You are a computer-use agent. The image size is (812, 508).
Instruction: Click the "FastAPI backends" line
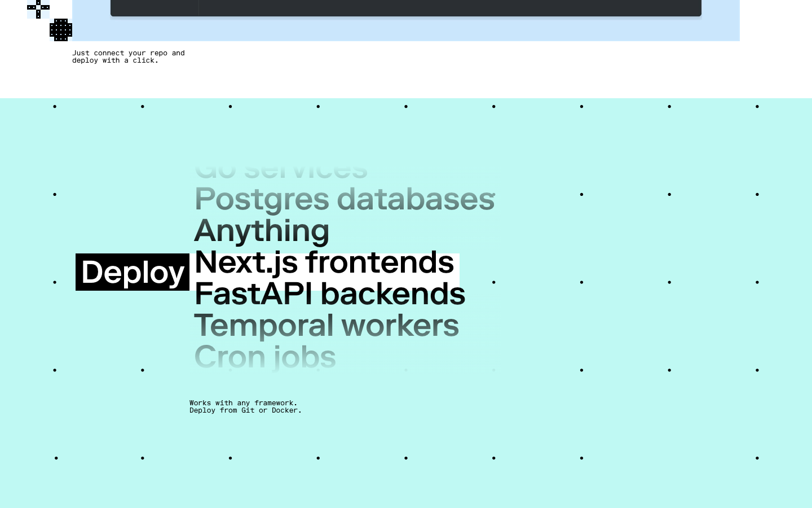coord(330,294)
